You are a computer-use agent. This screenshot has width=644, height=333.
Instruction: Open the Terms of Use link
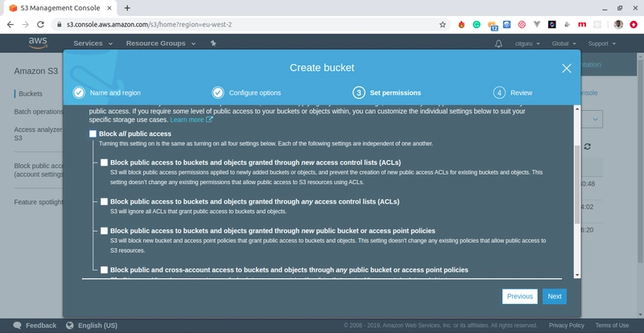612,325
